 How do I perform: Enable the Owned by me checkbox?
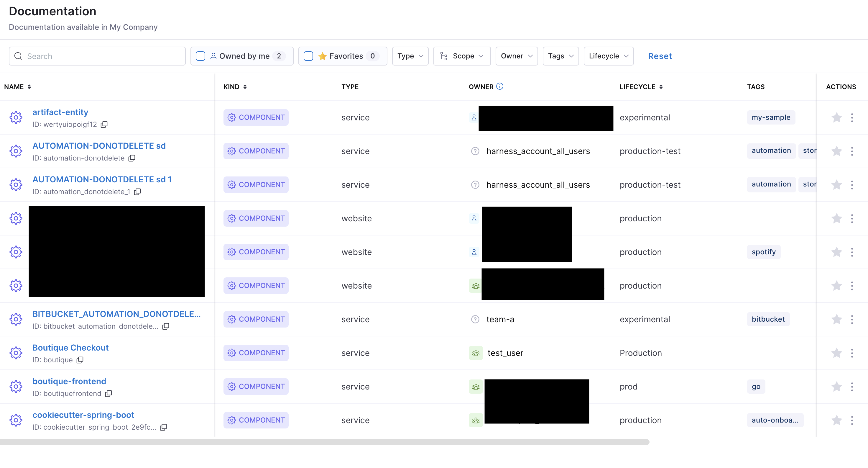click(200, 56)
